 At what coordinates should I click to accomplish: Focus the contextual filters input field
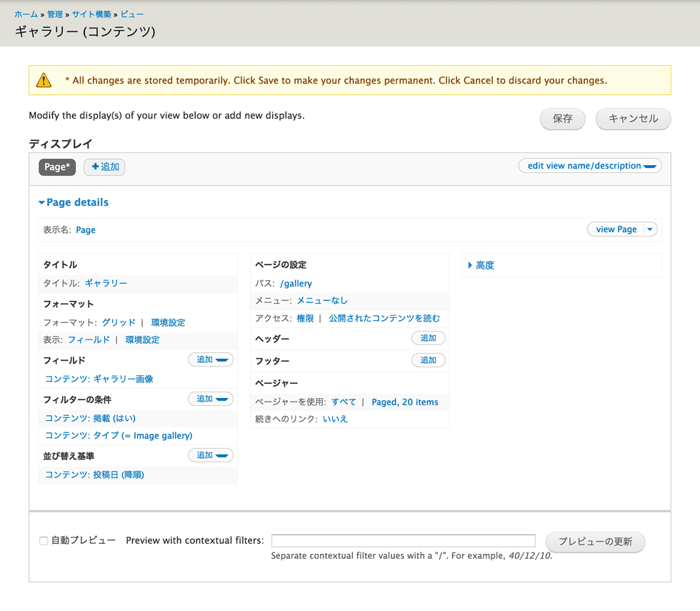404,541
